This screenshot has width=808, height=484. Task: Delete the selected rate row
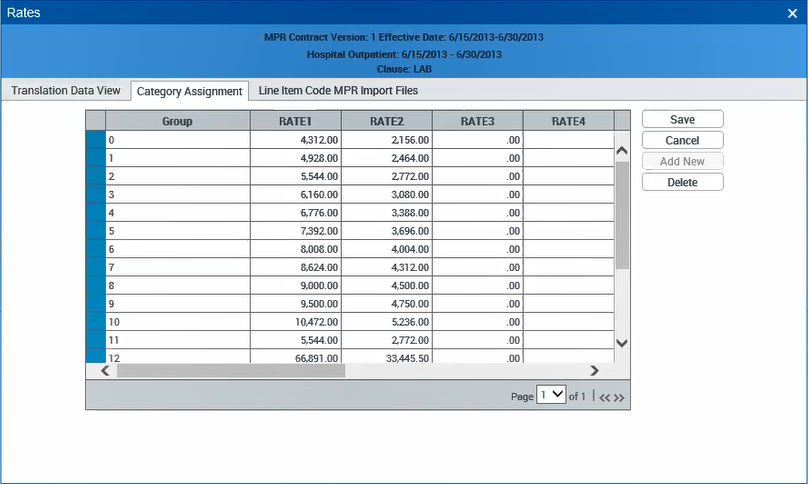click(x=682, y=182)
